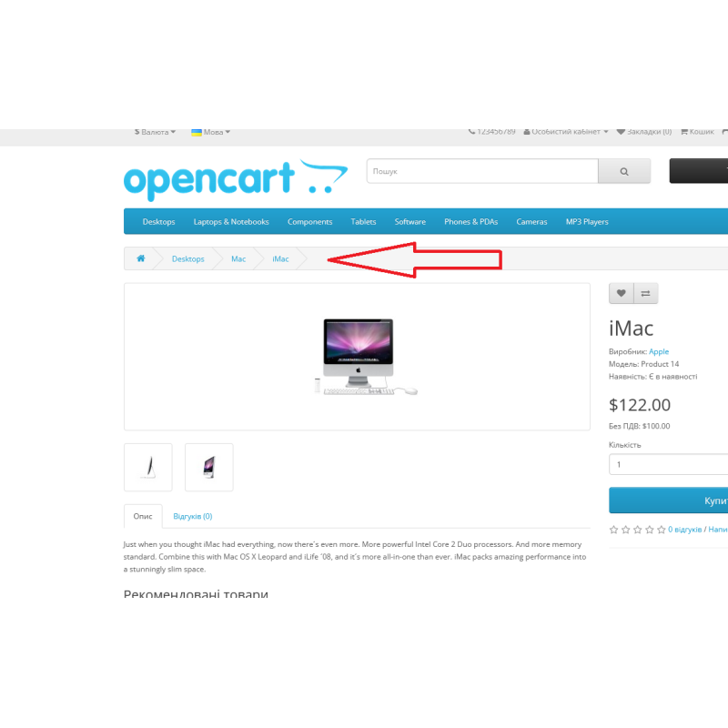
Task: Add iMac to wish list heart icon
Action: pyautogui.click(x=622, y=293)
